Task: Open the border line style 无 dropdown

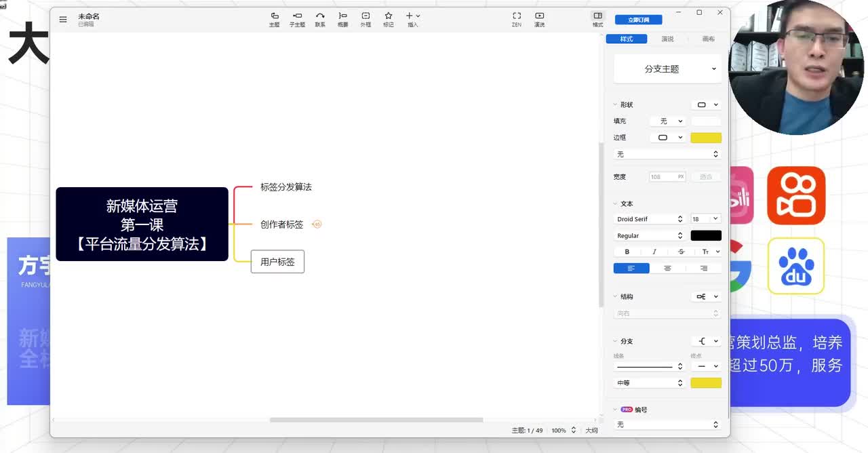Action: pos(667,154)
